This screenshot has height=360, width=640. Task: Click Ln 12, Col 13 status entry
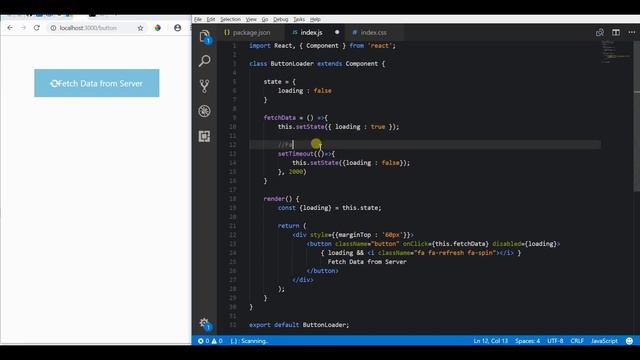[x=491, y=341]
